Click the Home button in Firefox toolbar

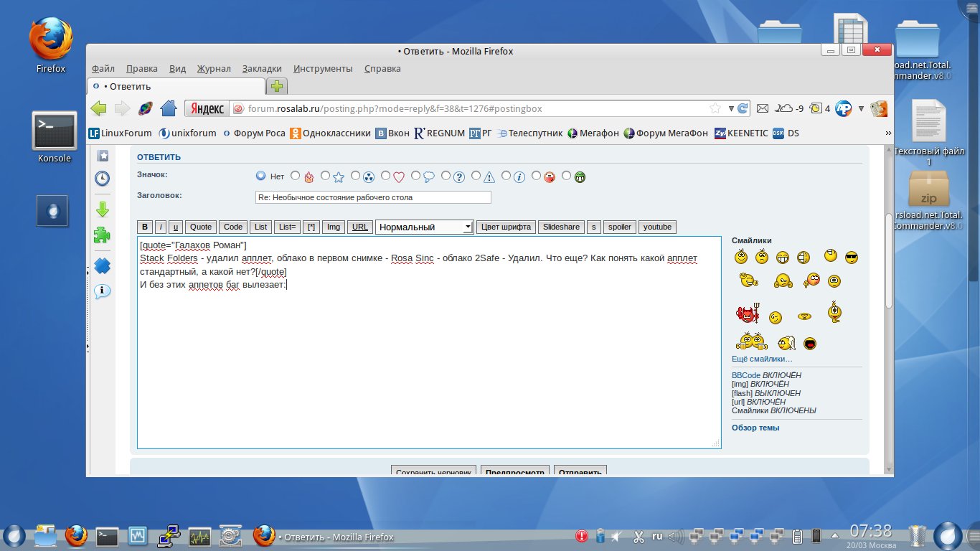pos(169,108)
